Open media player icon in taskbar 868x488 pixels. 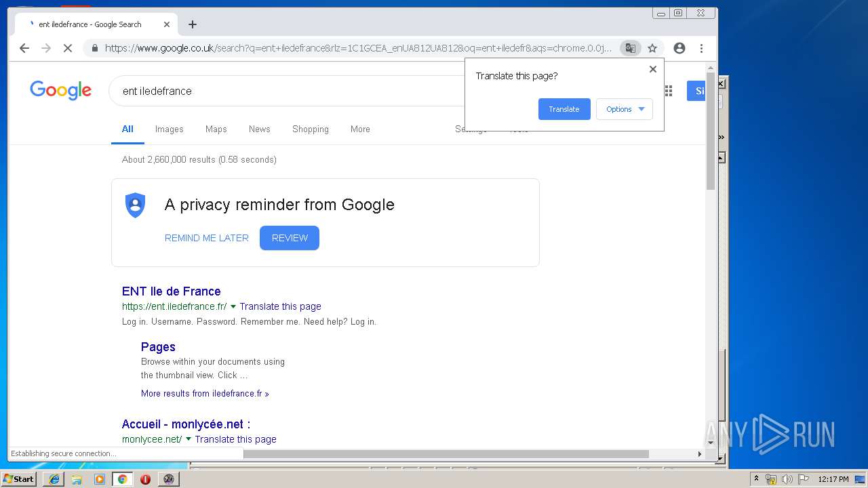[x=100, y=479]
